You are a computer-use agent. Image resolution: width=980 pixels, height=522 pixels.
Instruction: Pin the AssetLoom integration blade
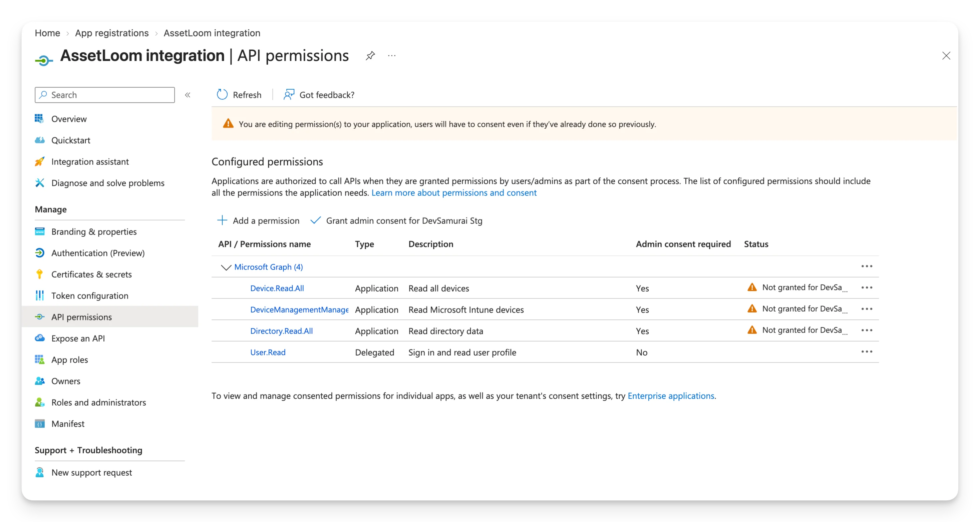point(370,56)
